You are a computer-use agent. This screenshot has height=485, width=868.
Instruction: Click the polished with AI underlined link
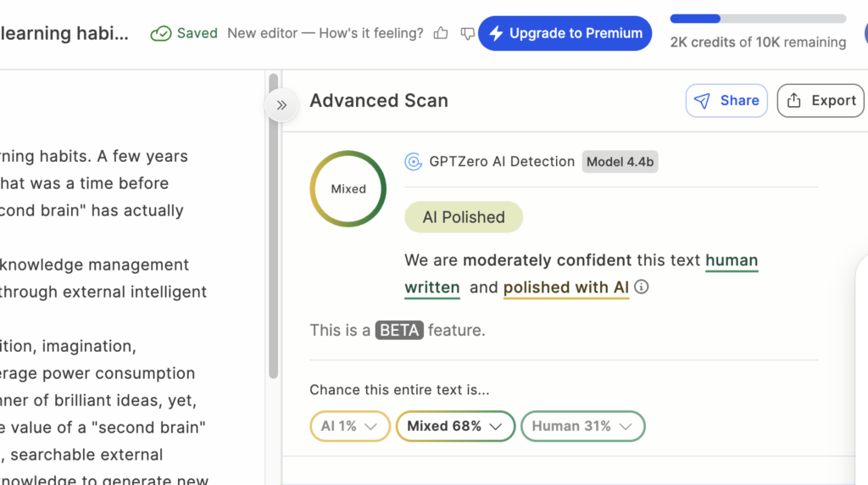click(x=565, y=287)
